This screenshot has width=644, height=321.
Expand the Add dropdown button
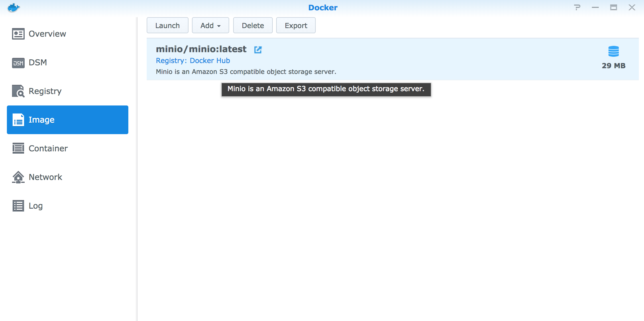tap(210, 26)
